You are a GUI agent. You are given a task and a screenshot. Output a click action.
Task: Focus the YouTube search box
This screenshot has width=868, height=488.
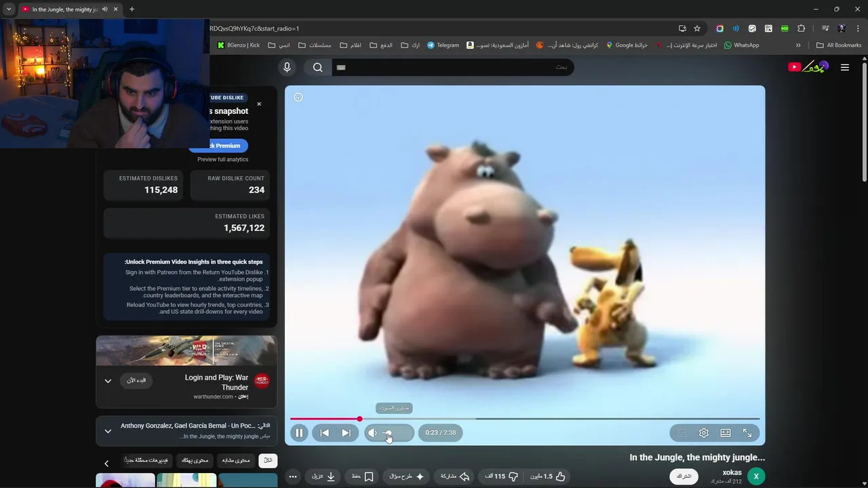(x=452, y=67)
